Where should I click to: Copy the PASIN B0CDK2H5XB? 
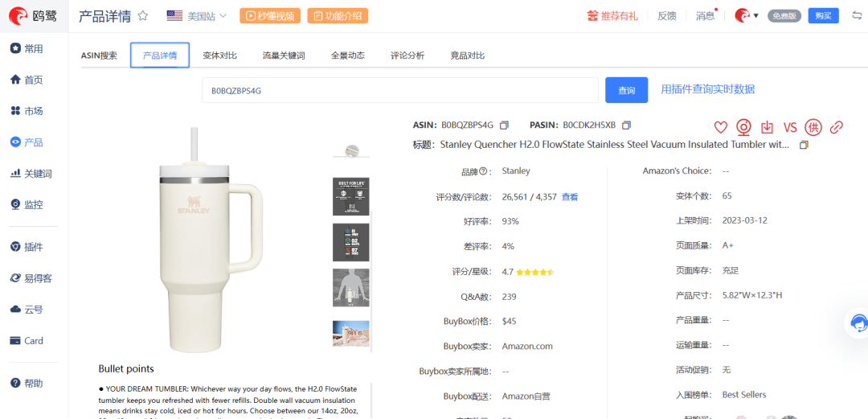[626, 125]
